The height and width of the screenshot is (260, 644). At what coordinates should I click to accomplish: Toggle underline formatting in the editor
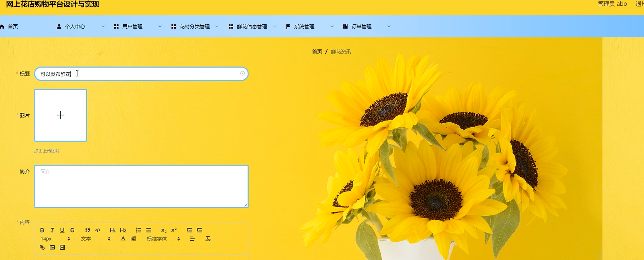[x=62, y=230]
